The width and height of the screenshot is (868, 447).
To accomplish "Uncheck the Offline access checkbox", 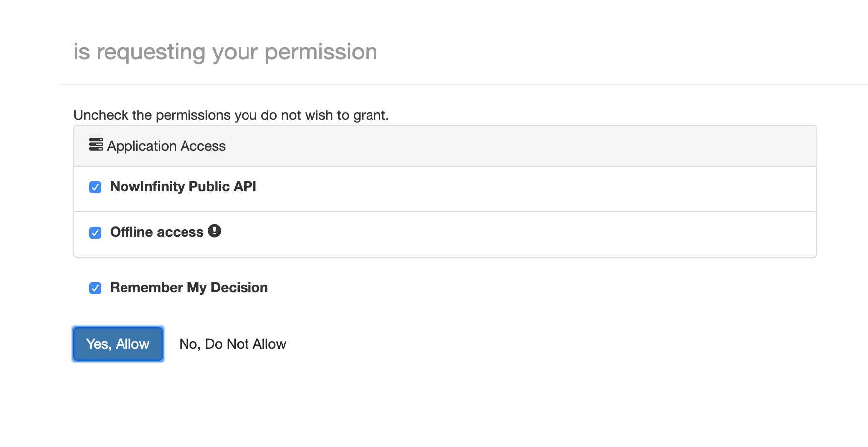I will pos(95,233).
